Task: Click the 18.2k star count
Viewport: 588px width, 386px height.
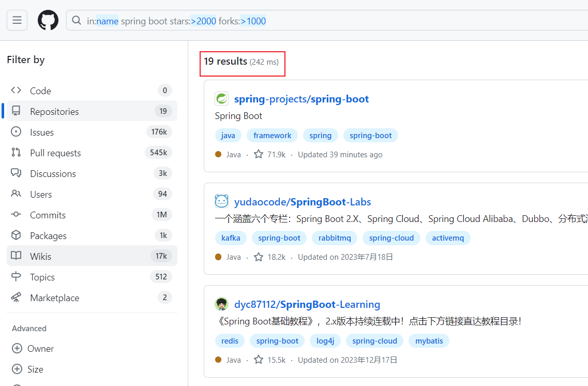Action: point(269,257)
